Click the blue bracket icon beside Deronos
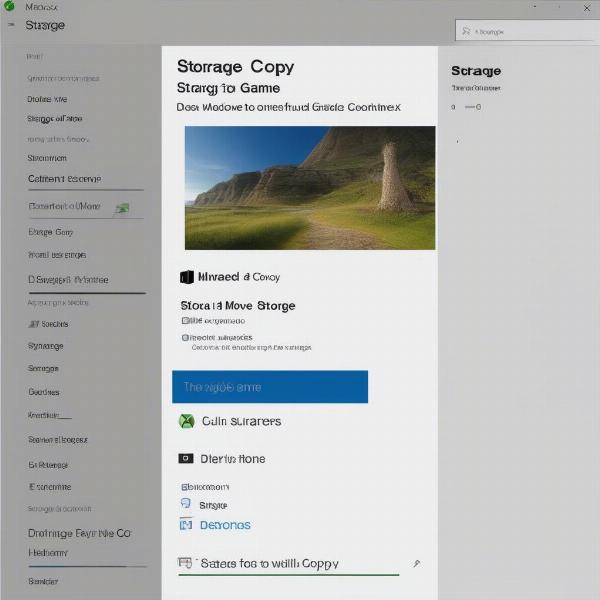This screenshot has height=600, width=600. [186, 525]
